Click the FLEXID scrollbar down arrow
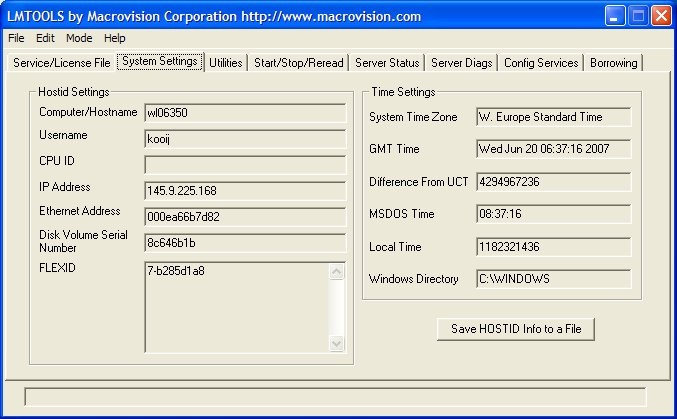Image resolution: width=677 pixels, height=419 pixels. click(336, 343)
